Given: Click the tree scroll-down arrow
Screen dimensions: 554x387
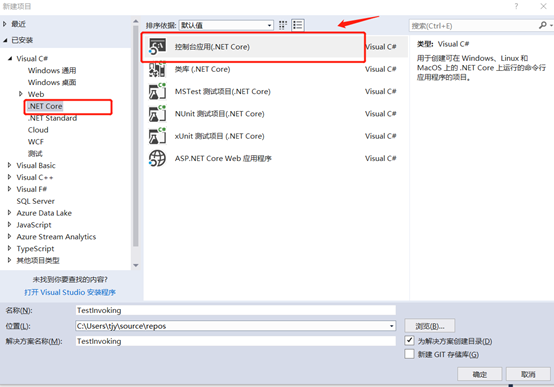Looking at the screenshot, I should pos(136,265).
